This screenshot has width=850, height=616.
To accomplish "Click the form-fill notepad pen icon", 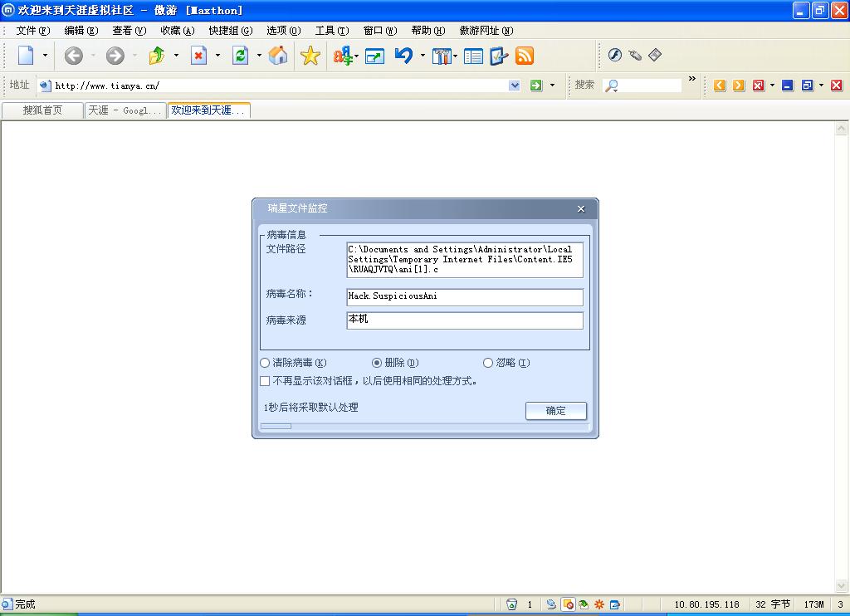I will pyautogui.click(x=499, y=56).
